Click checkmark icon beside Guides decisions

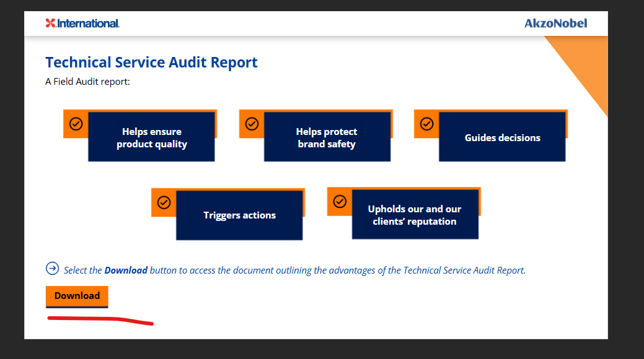coord(426,124)
